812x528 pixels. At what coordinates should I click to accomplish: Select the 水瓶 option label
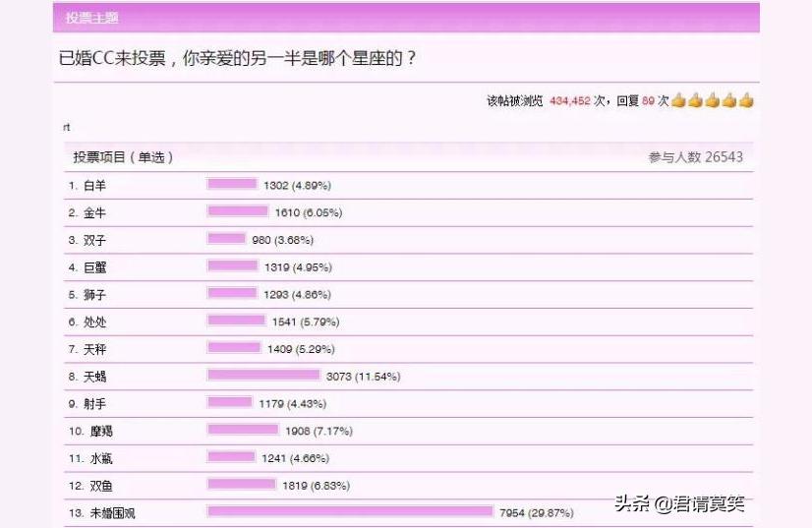click(99, 458)
